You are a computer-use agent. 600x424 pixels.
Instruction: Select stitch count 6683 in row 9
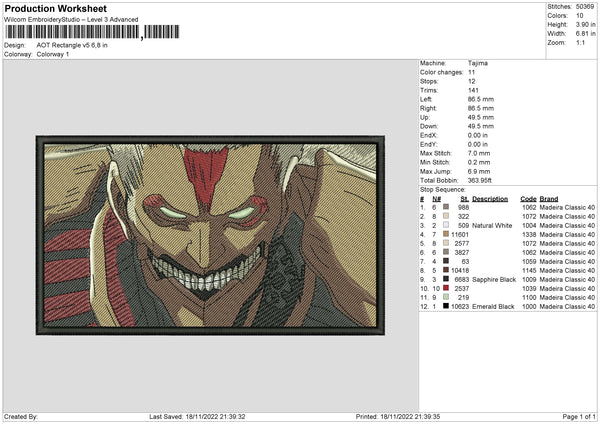[461, 280]
